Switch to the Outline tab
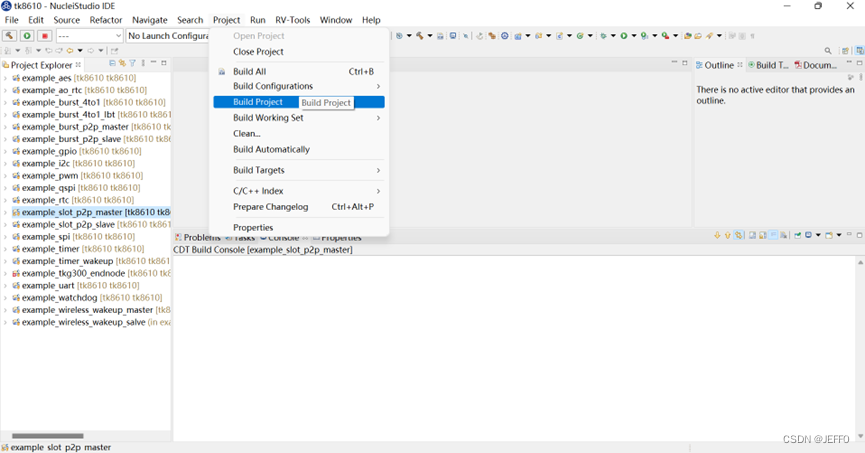Screen dimensions: 865x453 [x=719, y=65]
